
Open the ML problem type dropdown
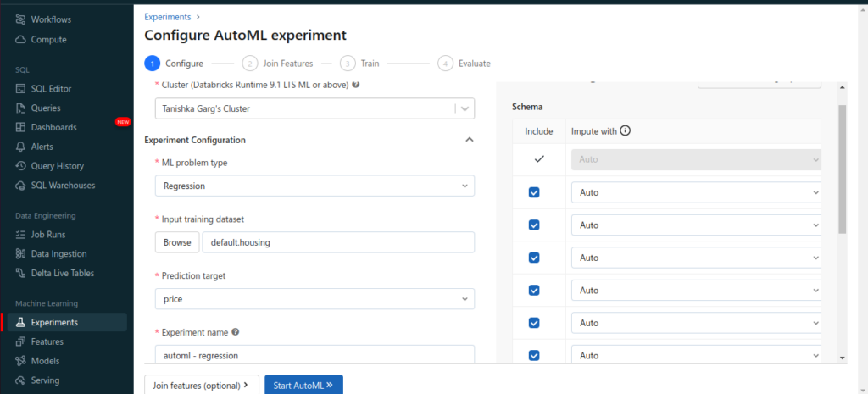click(314, 186)
